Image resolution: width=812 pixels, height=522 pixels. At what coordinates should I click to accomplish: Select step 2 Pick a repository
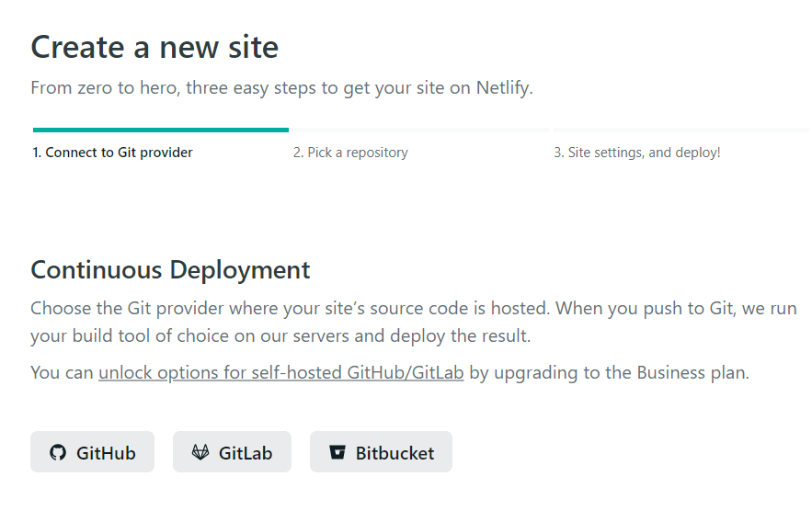(350, 153)
